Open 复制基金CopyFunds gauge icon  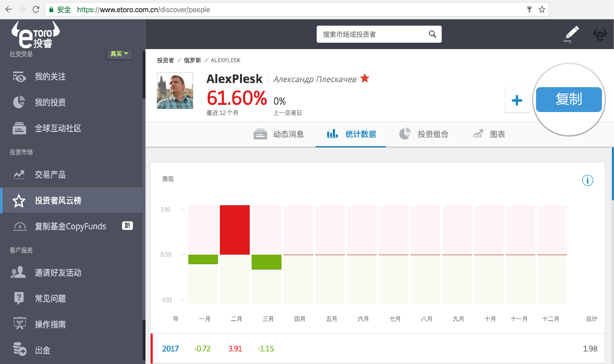pyautogui.click(x=19, y=226)
